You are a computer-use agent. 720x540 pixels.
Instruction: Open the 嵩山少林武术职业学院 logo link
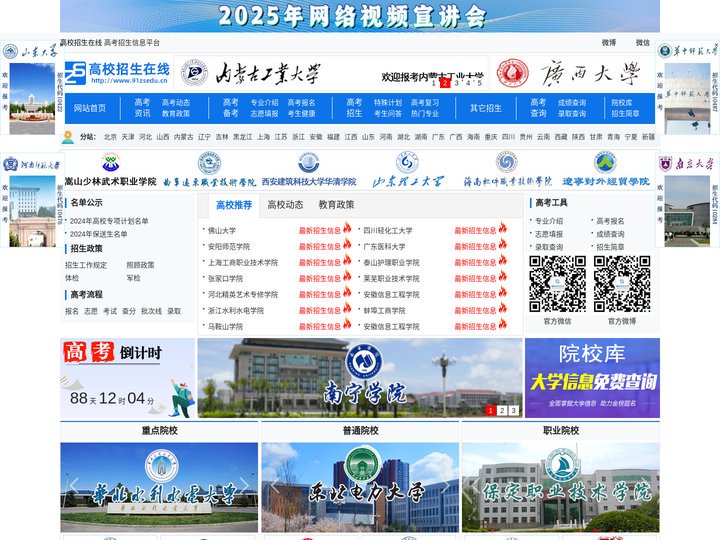click(x=110, y=170)
